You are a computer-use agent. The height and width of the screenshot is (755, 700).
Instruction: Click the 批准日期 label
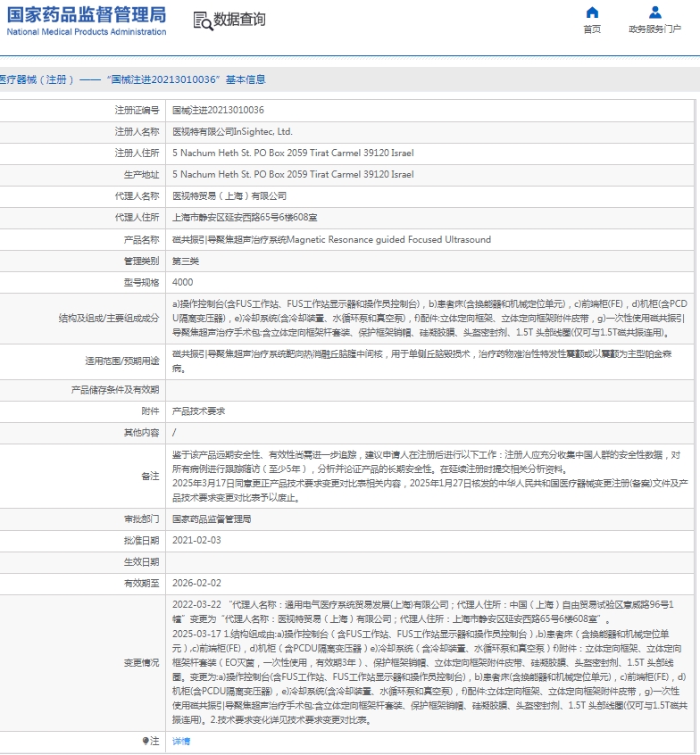(141, 540)
